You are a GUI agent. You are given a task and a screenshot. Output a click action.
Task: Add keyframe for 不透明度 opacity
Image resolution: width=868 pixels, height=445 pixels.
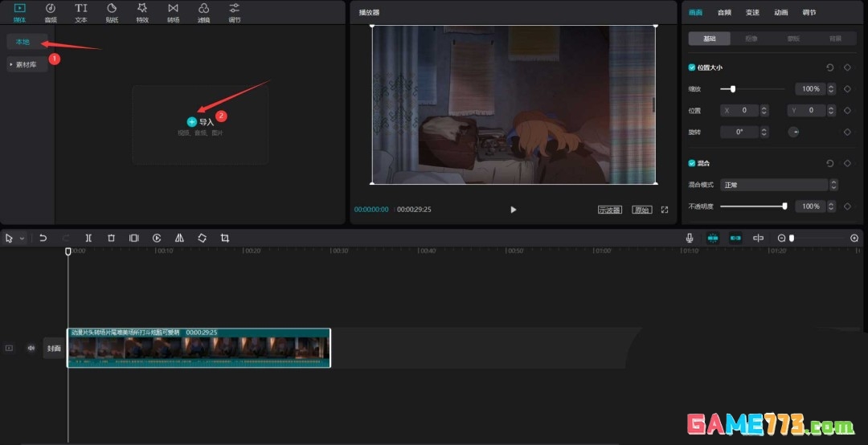point(847,206)
